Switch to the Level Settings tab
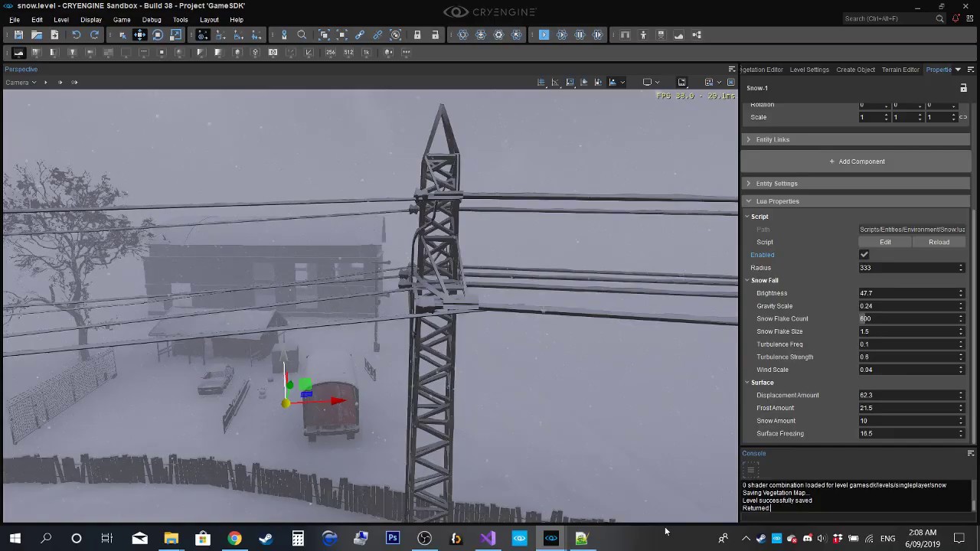 pos(809,70)
